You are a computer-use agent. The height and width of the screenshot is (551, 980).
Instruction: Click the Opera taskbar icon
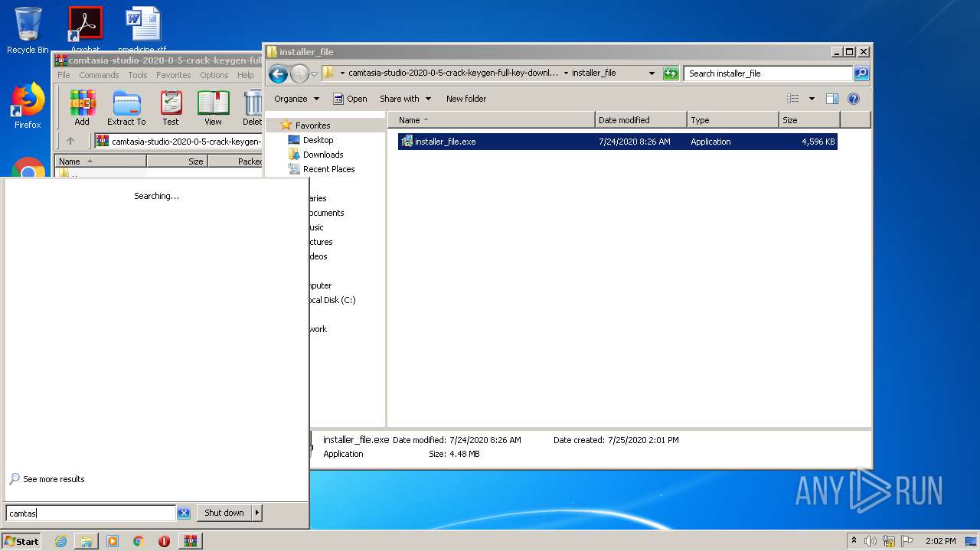click(164, 541)
